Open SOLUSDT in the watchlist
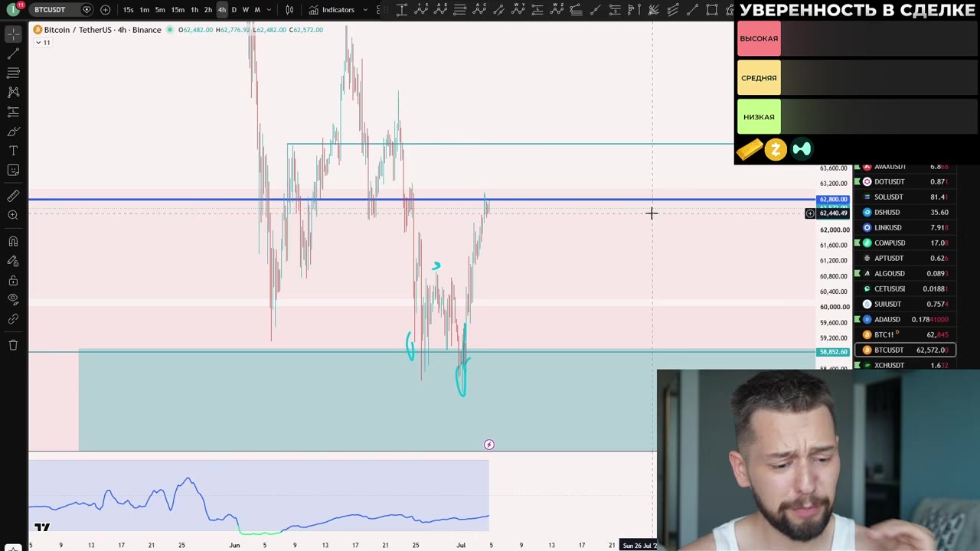Viewport: 980px width, 551px height. click(905, 197)
